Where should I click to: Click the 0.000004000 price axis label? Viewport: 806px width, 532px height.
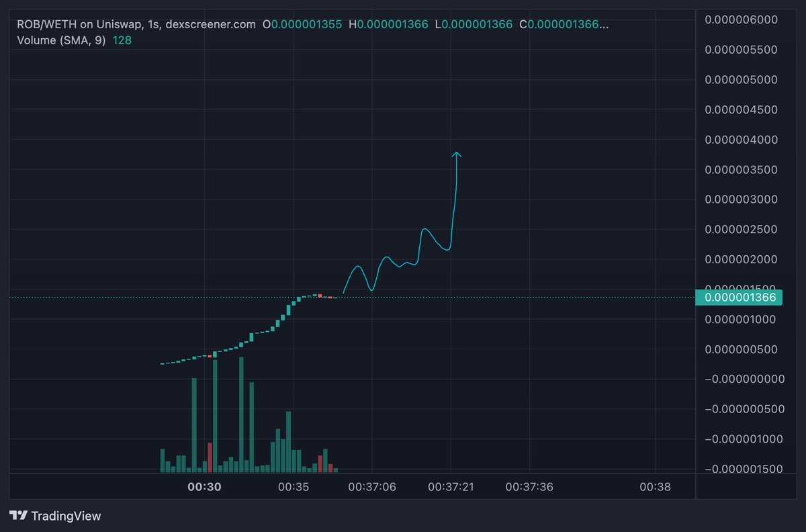741,140
